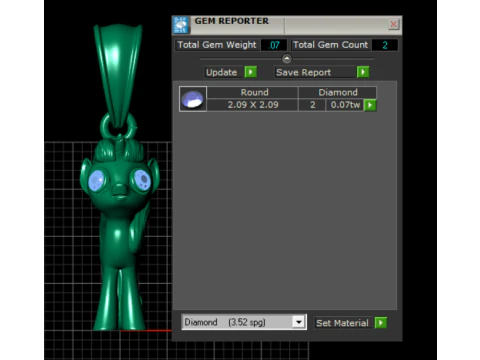Click the Total Gem Weight value .07
Image resolution: width=480 pixels, height=360 pixels.
point(274,45)
